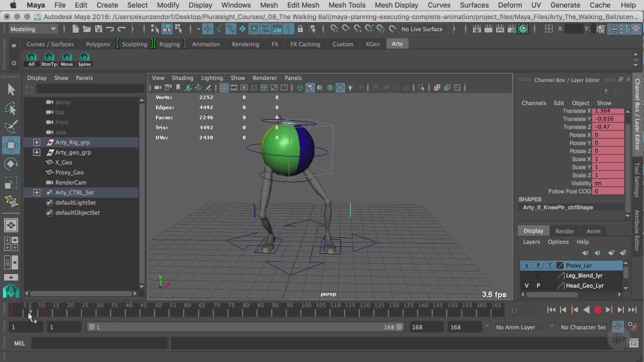Go to end of playback range

click(632, 310)
